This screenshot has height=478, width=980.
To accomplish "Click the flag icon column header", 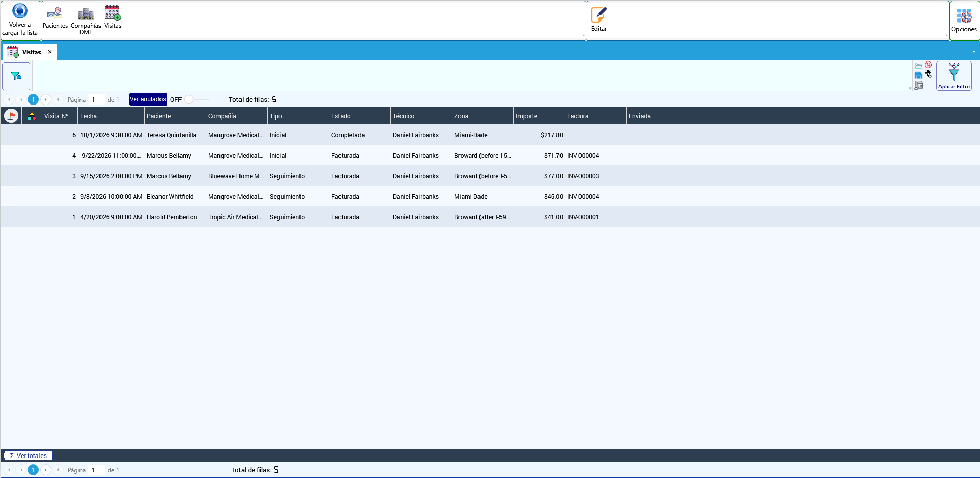I will click(11, 116).
